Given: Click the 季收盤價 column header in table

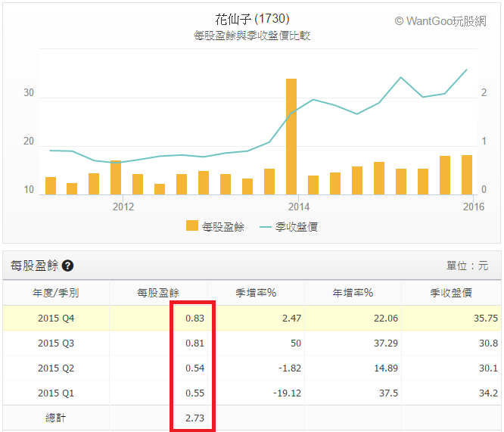Looking at the screenshot, I should (x=451, y=293).
